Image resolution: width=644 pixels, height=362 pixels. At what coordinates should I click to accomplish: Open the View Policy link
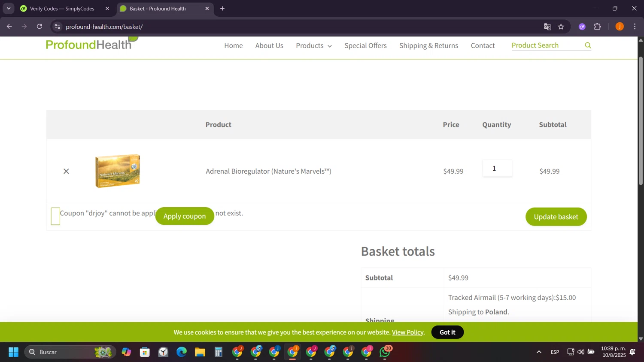tap(407, 332)
